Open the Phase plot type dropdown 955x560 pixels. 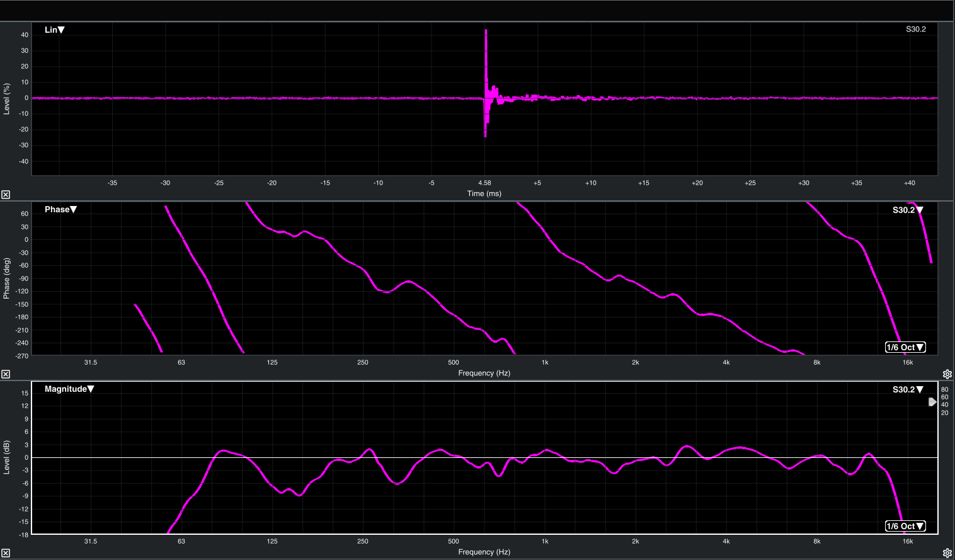tap(60, 209)
